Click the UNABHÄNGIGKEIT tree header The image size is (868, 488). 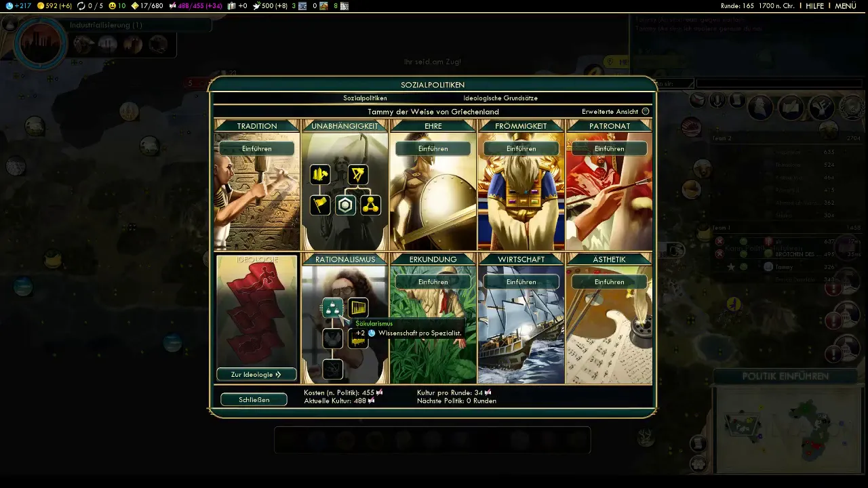[344, 126]
